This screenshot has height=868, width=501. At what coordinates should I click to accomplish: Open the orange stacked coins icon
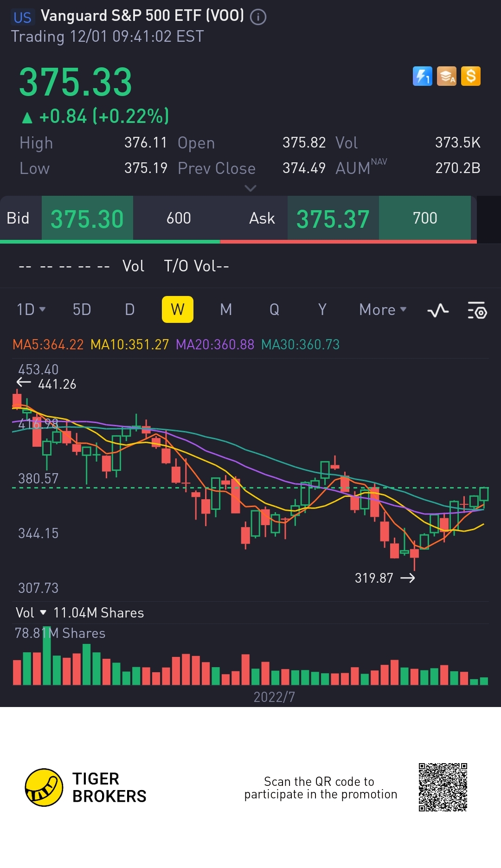(x=447, y=76)
